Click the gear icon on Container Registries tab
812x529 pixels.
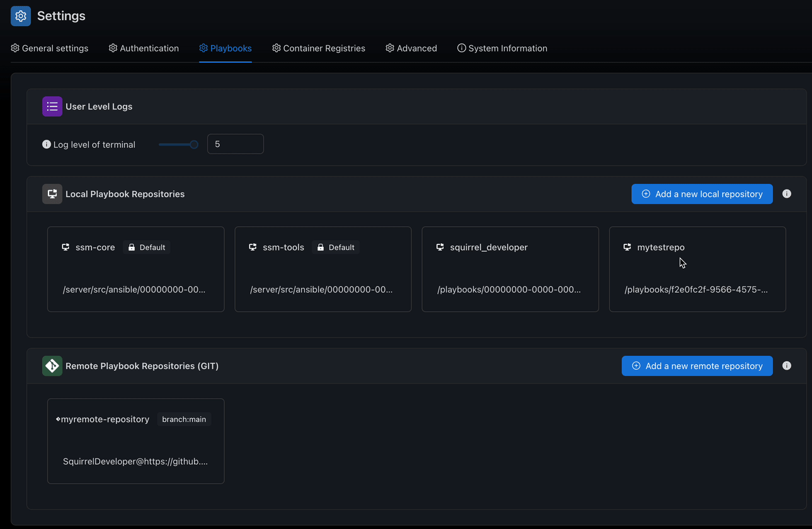pos(276,48)
